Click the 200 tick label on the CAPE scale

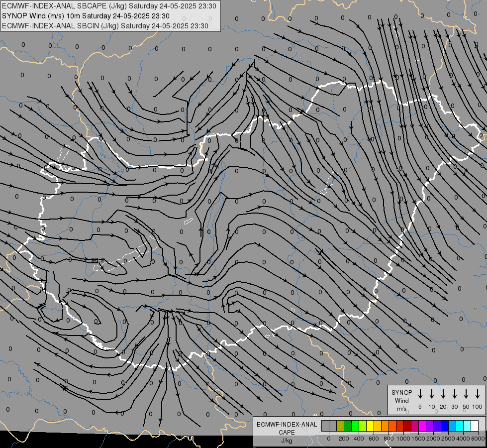(344, 439)
